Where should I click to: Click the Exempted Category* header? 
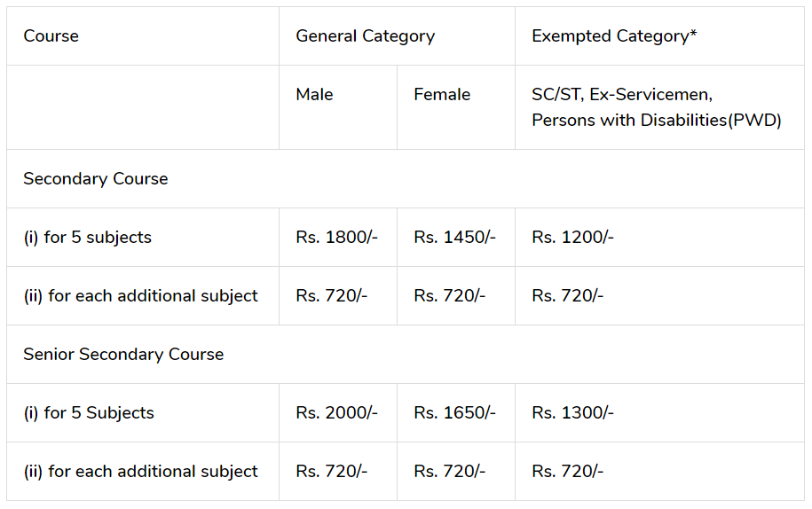coord(659,36)
